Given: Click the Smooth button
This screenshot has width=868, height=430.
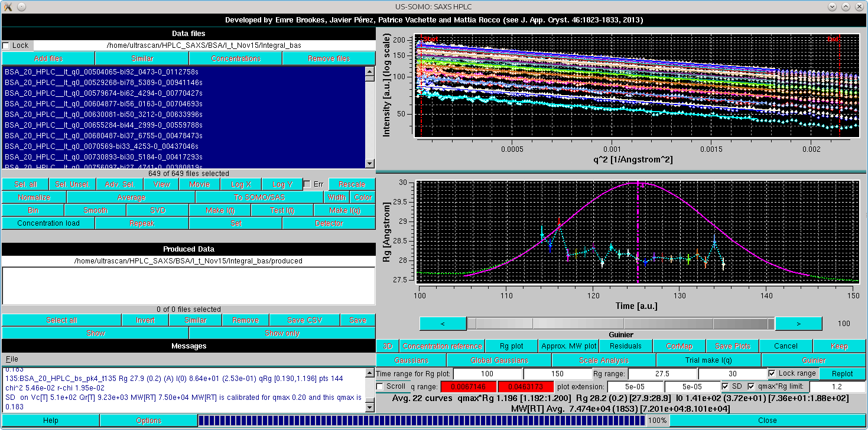Looking at the screenshot, I should pos(96,210).
